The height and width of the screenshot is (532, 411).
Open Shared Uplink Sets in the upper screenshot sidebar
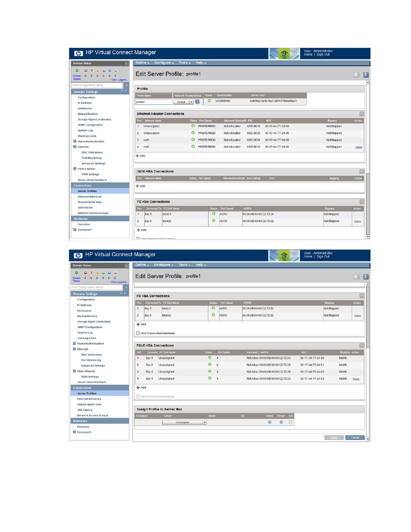pyautogui.click(x=90, y=202)
